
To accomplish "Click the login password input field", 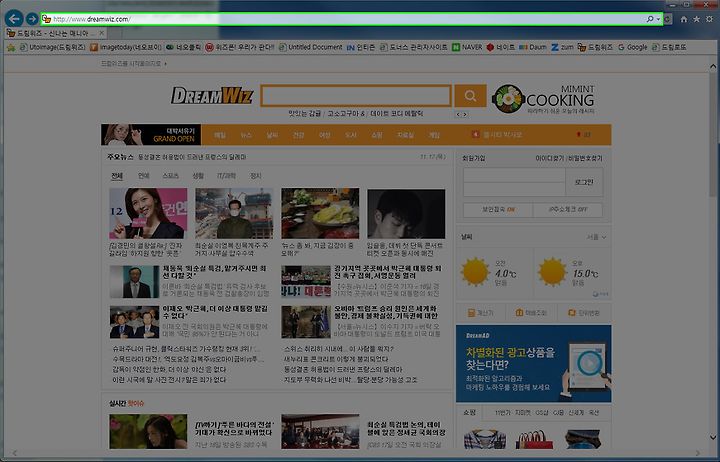I will (x=514, y=190).
